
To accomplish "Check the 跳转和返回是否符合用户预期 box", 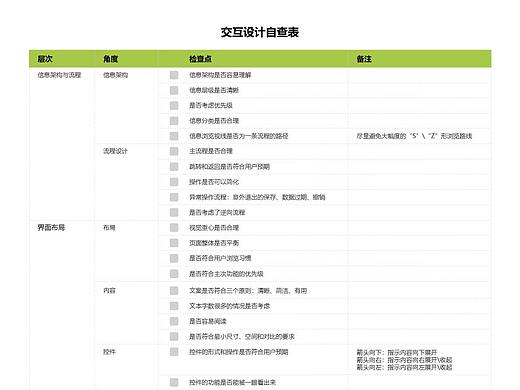I will (x=174, y=167).
